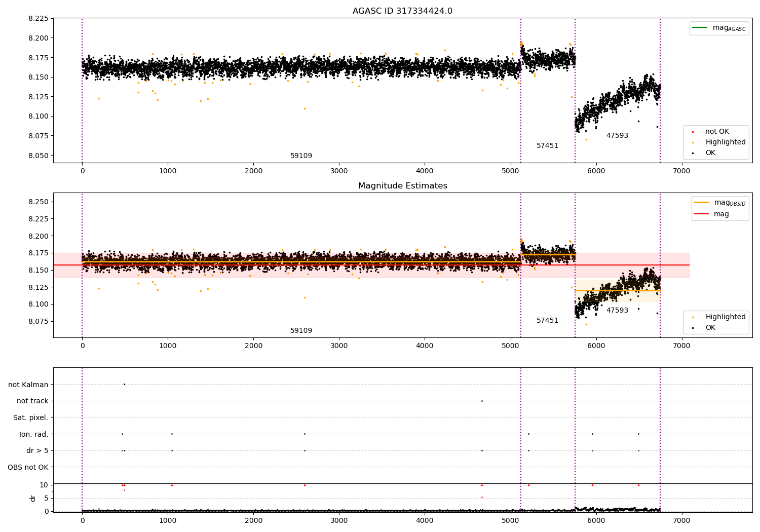Click obsid label 57451 in the AGASC ID plot
Viewport: 760px width, 532px height.
[x=547, y=146]
